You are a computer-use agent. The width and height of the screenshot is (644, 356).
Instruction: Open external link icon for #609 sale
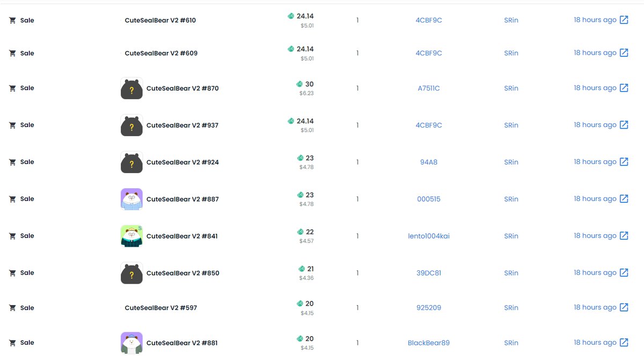pos(624,53)
